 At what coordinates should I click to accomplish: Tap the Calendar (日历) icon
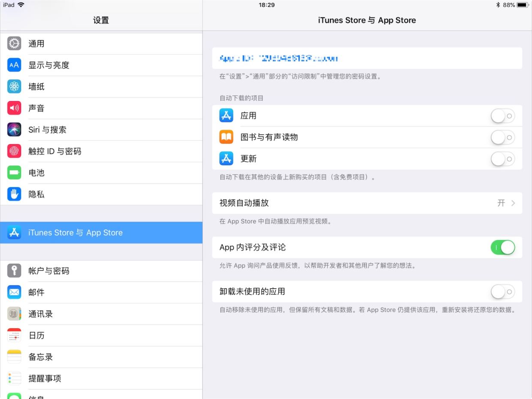(14, 335)
